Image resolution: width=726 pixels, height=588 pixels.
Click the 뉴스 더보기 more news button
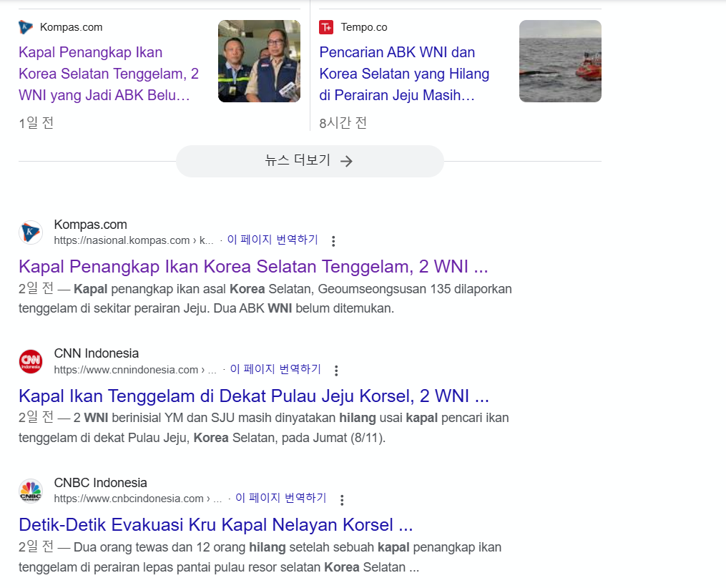coord(309,161)
